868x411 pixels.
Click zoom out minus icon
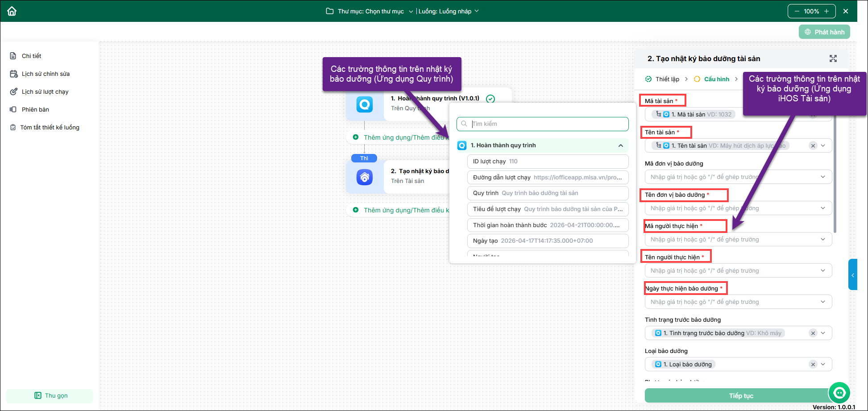point(797,11)
